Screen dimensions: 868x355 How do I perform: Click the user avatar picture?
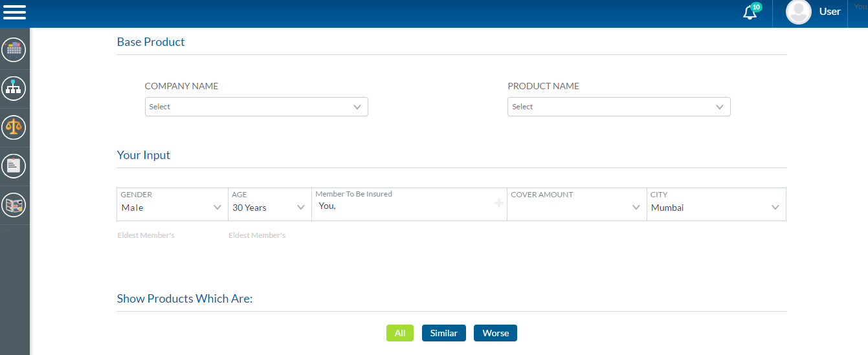[798, 12]
